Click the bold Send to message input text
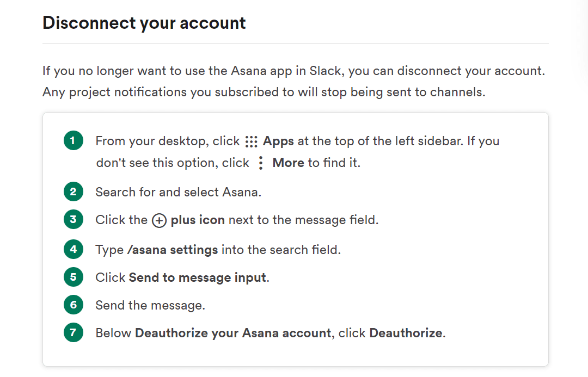 pyautogui.click(x=197, y=277)
